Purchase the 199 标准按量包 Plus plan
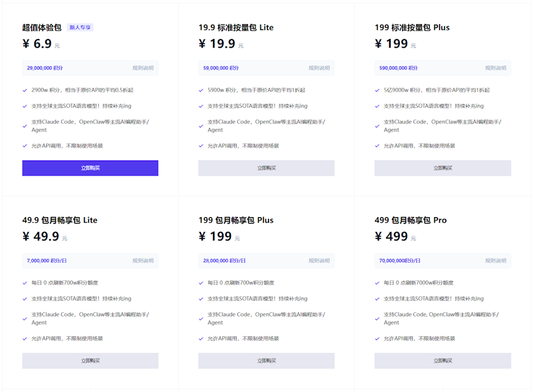Viewport: 533px width, 392px height. [x=443, y=168]
